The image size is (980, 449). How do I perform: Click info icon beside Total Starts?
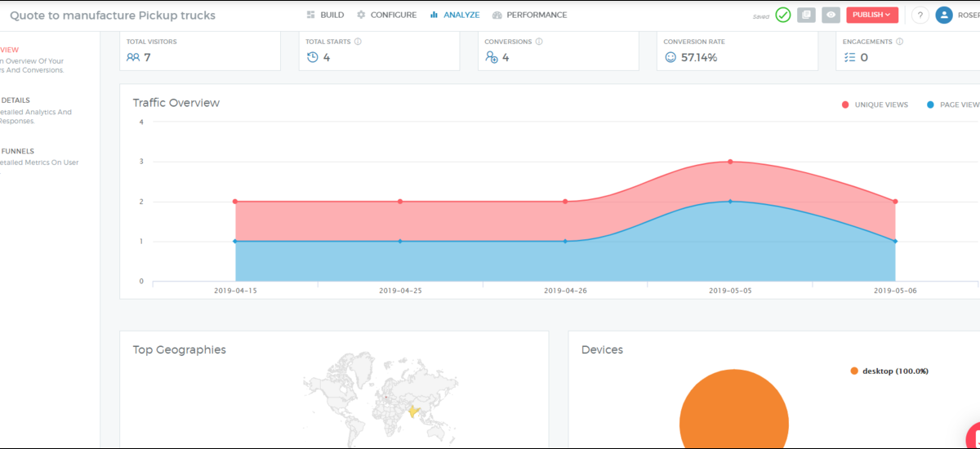click(x=359, y=42)
